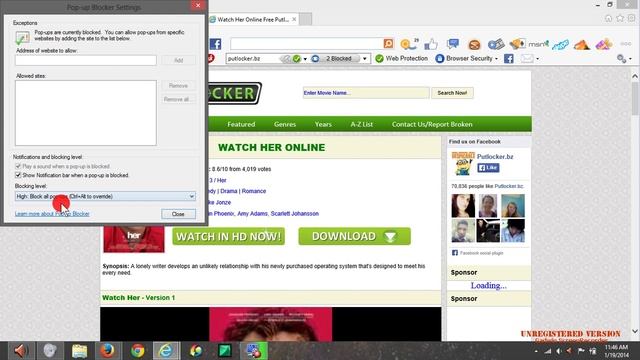Click the Facebook icon beside the toolbar search field
This screenshot has height=360, width=640.
(x=216, y=44)
